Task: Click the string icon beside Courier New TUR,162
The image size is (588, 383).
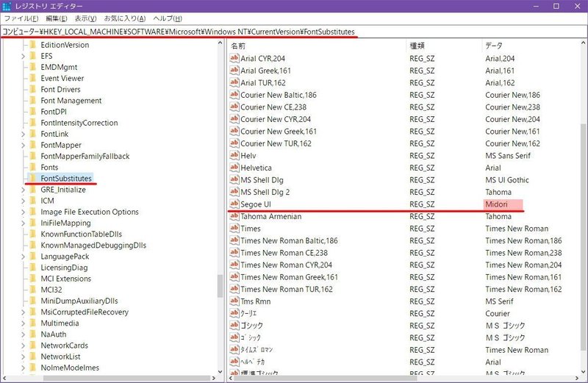Action: pos(234,143)
